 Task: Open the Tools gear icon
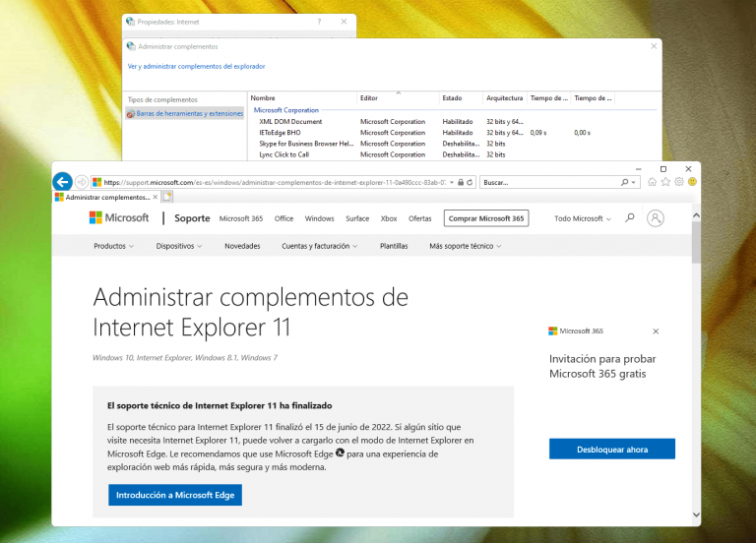pos(679,182)
